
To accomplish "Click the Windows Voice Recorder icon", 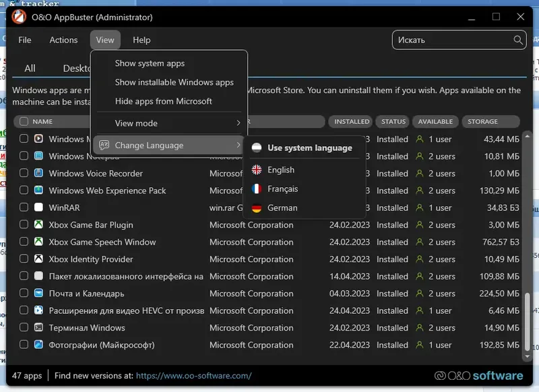I will point(38,173).
